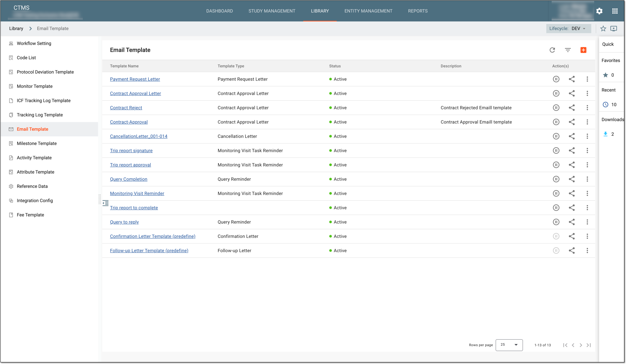
Task: Open the Trip report approval link
Action: (130, 165)
